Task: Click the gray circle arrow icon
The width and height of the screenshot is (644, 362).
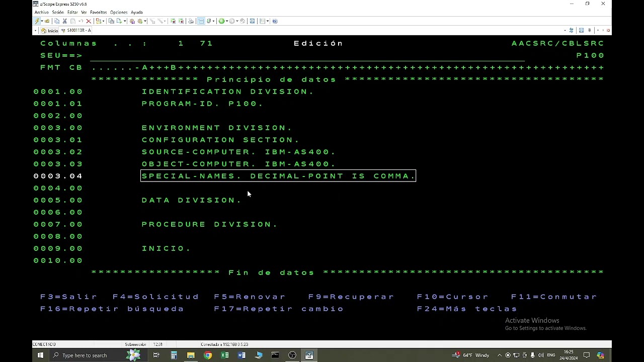Action: tap(231, 21)
